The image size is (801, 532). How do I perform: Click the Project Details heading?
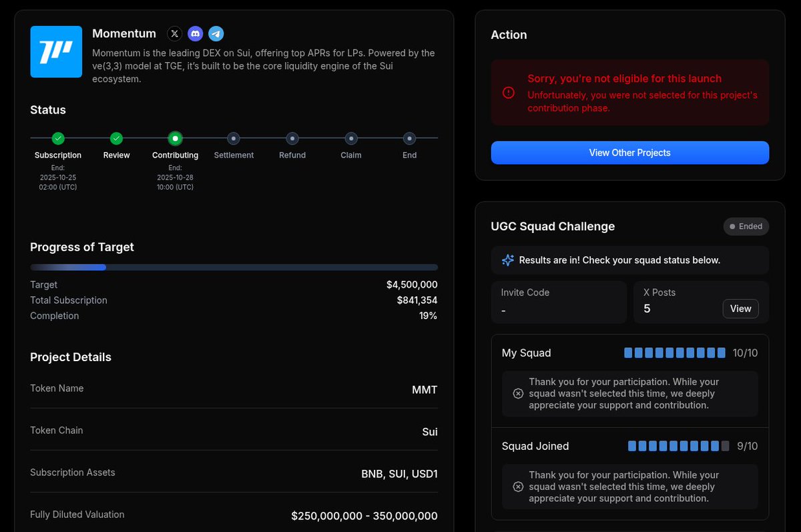[71, 357]
